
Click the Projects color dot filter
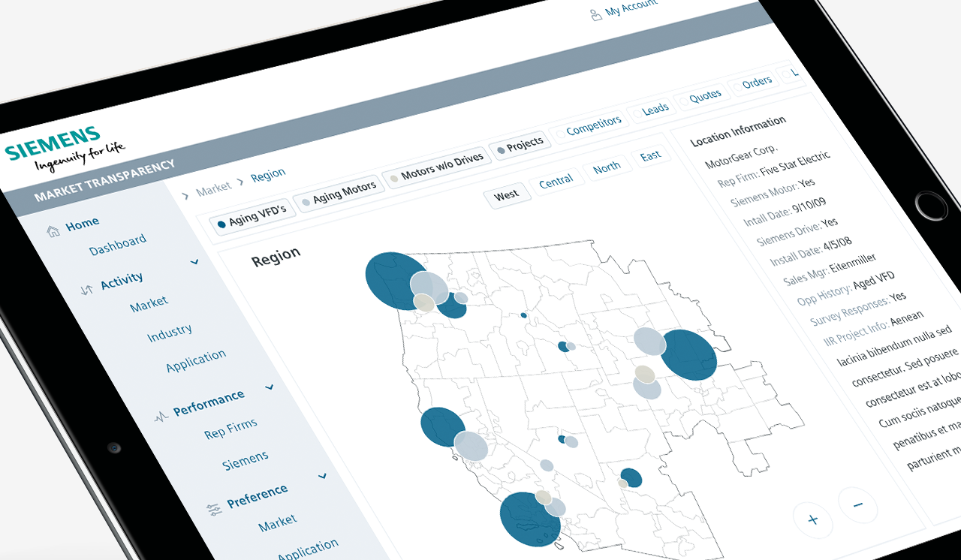pos(501,151)
